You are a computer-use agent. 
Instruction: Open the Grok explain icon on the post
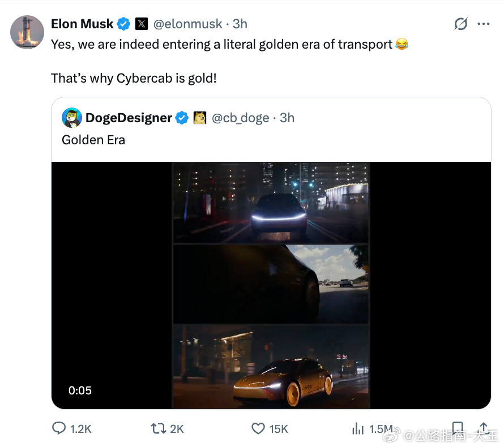click(x=461, y=24)
